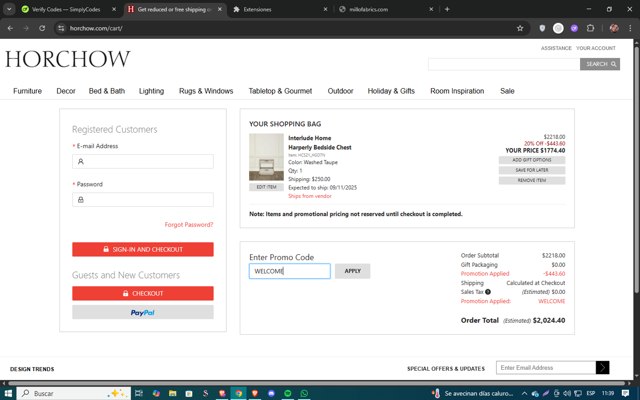The height and width of the screenshot is (400, 640).
Task: Click the sales tax info icon
Action: pyautogui.click(x=488, y=292)
